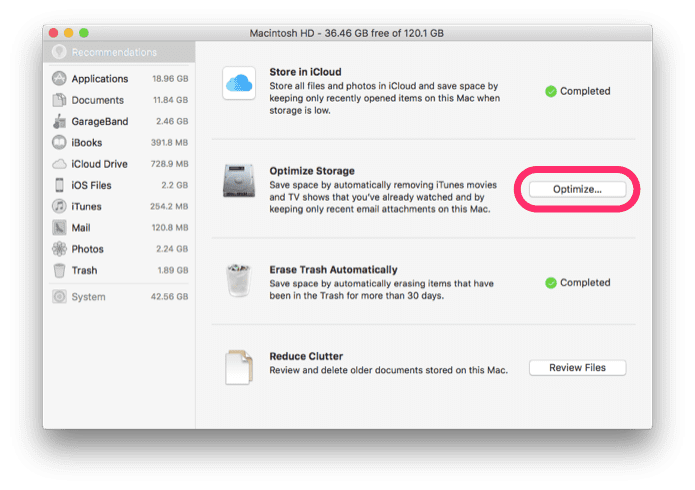Click the 42.56 GB System size
The height and width of the screenshot is (490, 695).
(169, 296)
